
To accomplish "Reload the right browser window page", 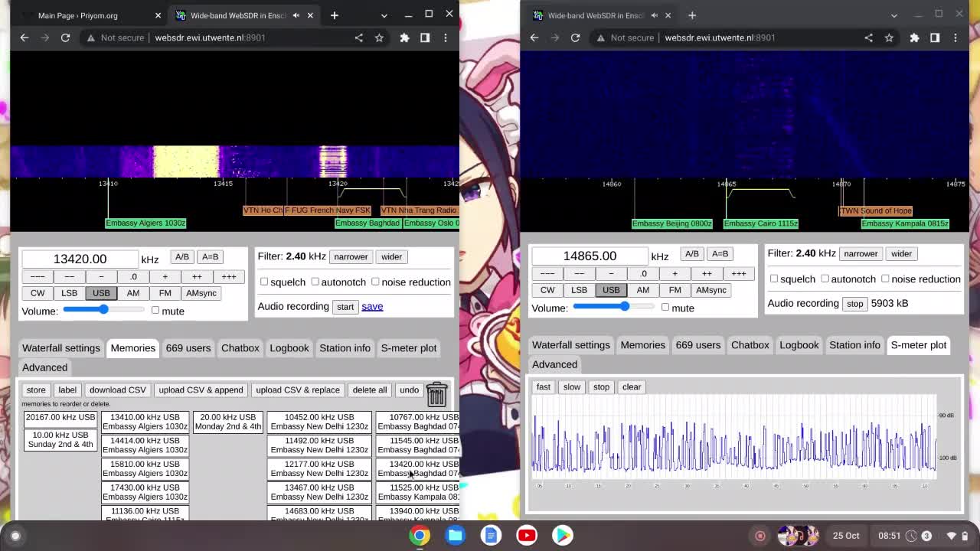I will pos(575,37).
